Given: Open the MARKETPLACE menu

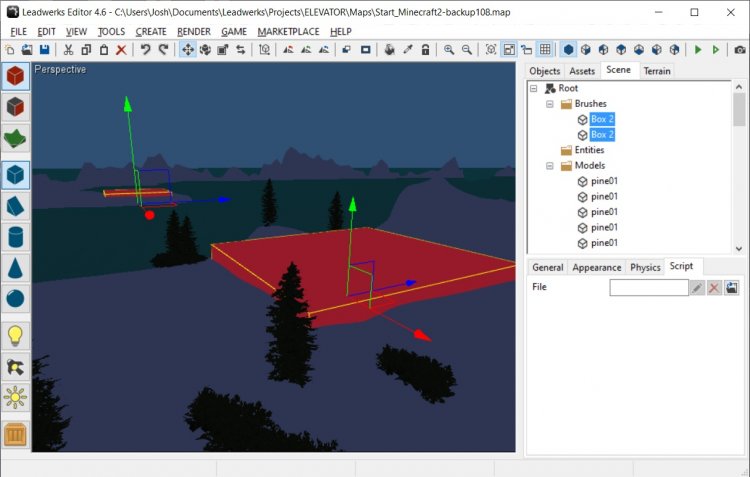Looking at the screenshot, I should (x=288, y=31).
